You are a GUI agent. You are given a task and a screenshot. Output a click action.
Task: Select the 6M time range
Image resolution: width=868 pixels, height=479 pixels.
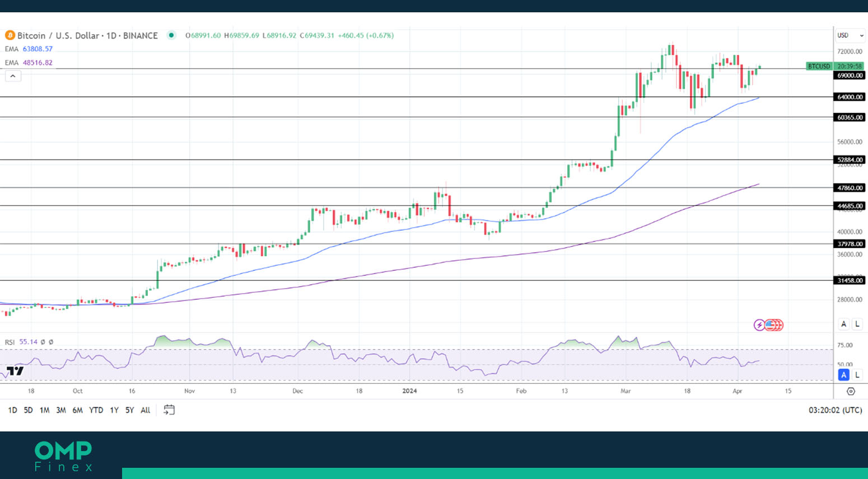[78, 410]
